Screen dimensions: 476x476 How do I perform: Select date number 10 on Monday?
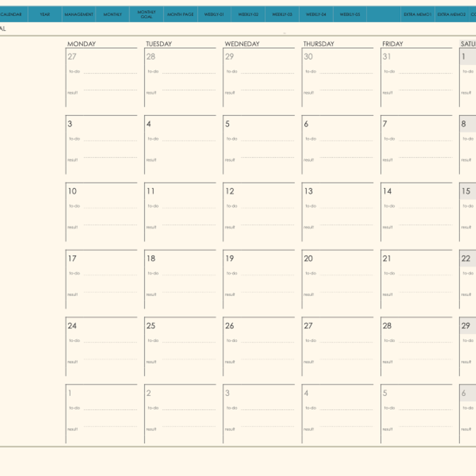pos(72,191)
